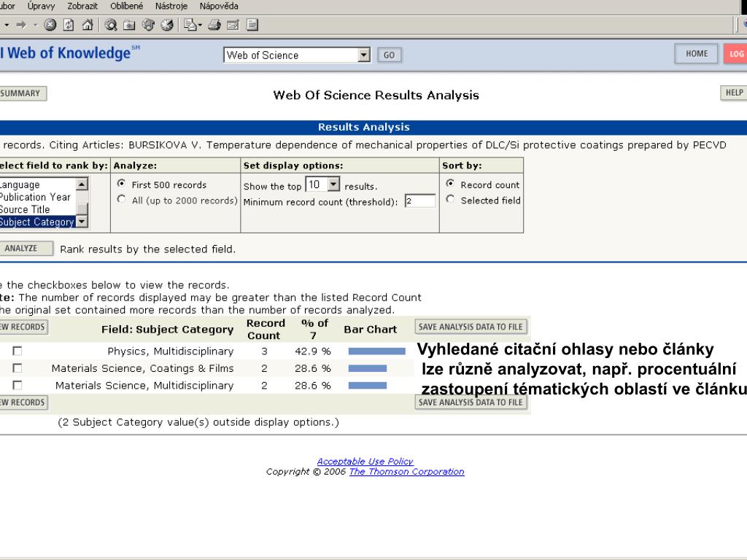This screenshot has height=560, width=747.
Task: Sort by Record count radio button
Action: tap(450, 184)
